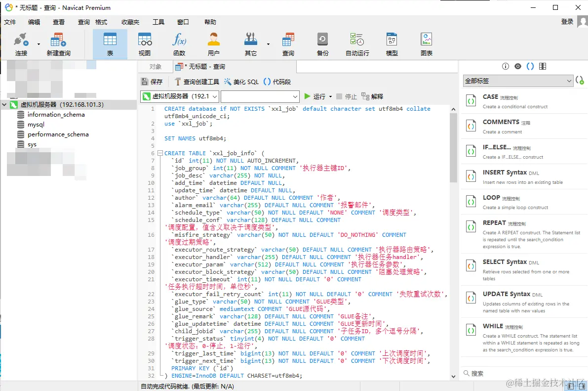This screenshot has width=588, height=391.
Task: Click the WHILE snippet icon
Action: point(471,330)
